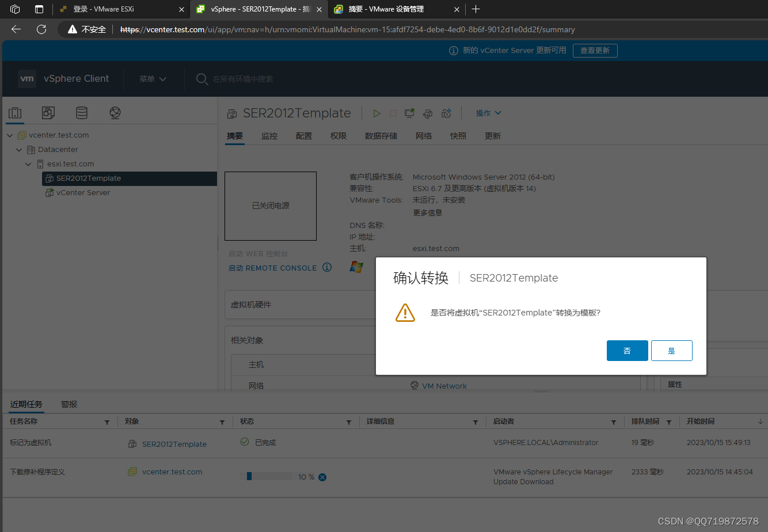Click the global search magnifier icon
Viewport: 768px width, 532px height.
click(201, 79)
